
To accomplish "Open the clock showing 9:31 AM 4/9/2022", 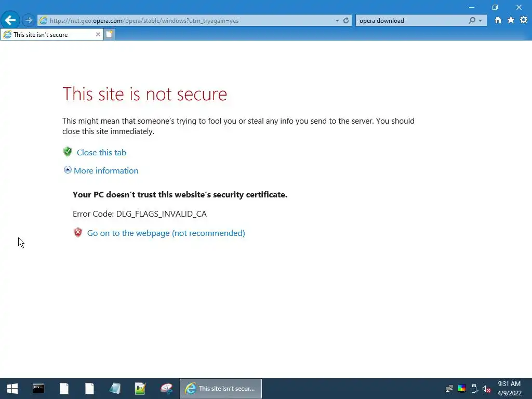I will (x=509, y=389).
